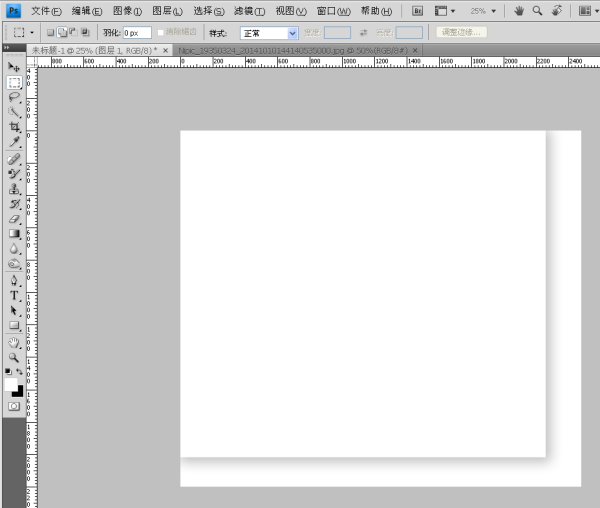
Task: Select the Horizontal Type tool
Action: click(14, 295)
